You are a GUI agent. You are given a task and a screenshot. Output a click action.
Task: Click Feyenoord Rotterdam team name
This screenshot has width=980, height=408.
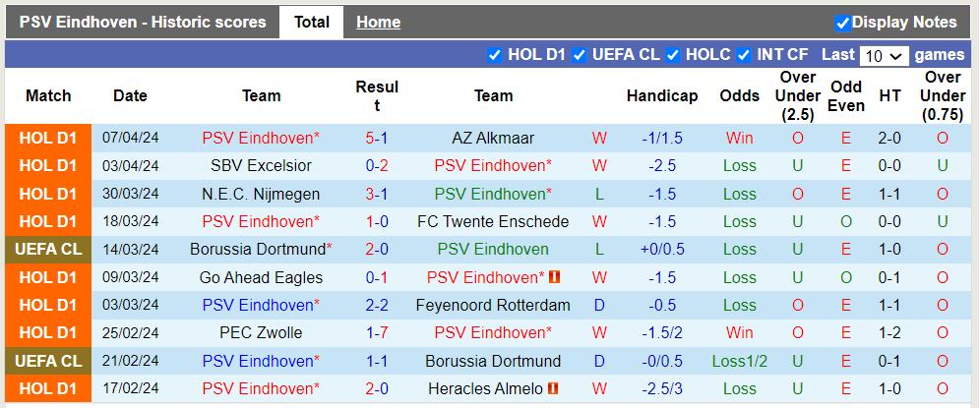(493, 306)
